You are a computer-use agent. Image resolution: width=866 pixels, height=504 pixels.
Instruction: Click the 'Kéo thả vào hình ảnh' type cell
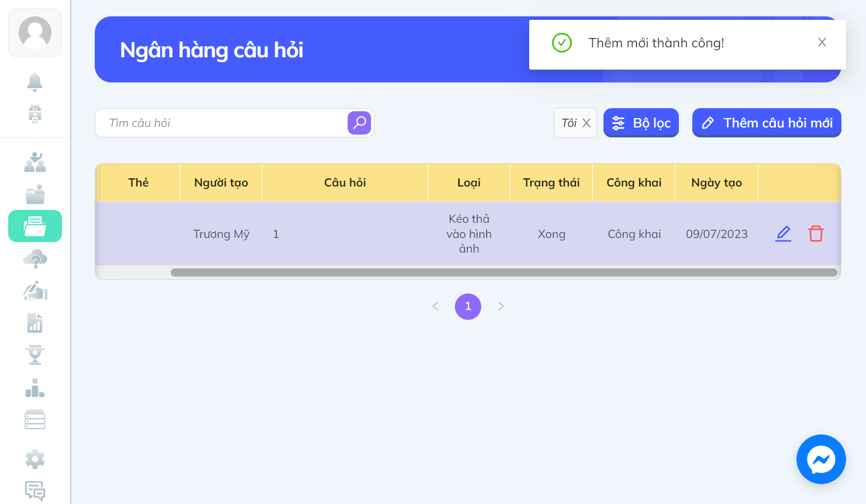(x=469, y=234)
